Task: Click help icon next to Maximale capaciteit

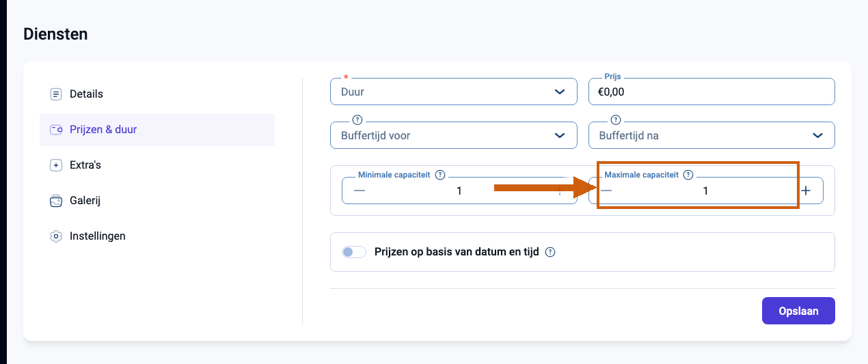Action: click(688, 175)
